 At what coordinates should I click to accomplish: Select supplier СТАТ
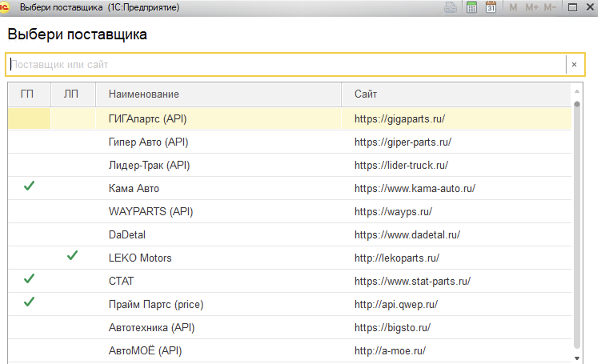point(121,281)
